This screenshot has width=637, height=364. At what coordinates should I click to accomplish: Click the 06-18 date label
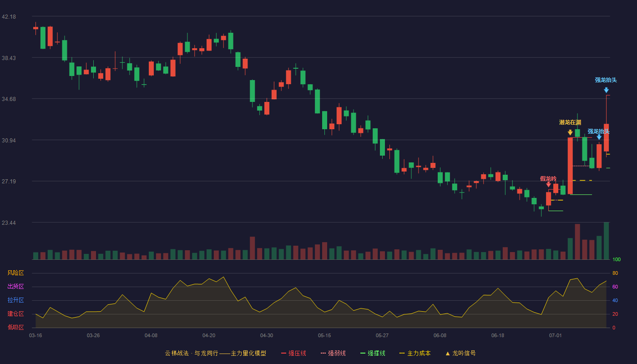click(498, 335)
